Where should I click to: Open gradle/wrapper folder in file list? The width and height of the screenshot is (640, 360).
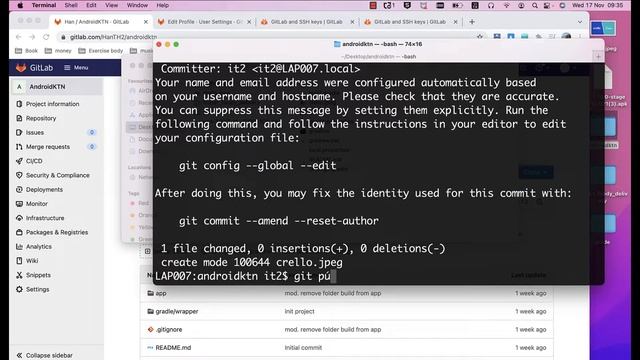tap(177, 311)
